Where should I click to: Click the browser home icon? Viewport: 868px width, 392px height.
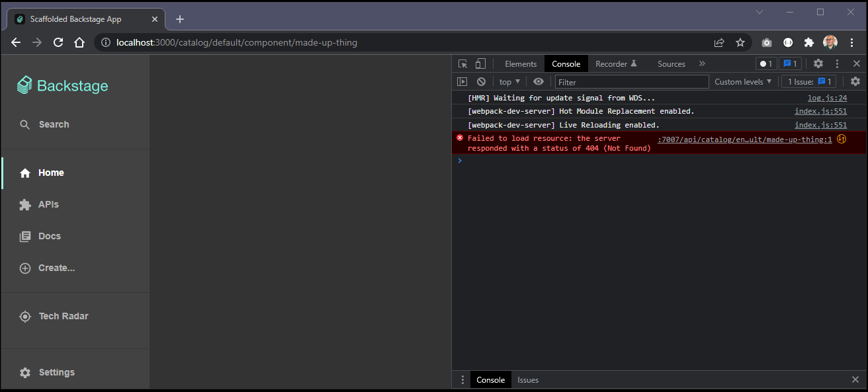[79, 42]
